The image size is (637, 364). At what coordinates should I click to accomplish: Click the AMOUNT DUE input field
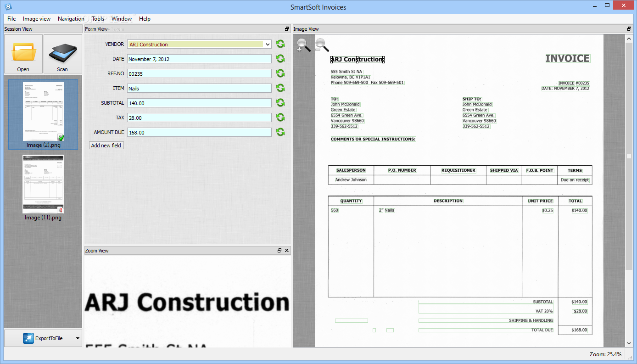pos(199,133)
